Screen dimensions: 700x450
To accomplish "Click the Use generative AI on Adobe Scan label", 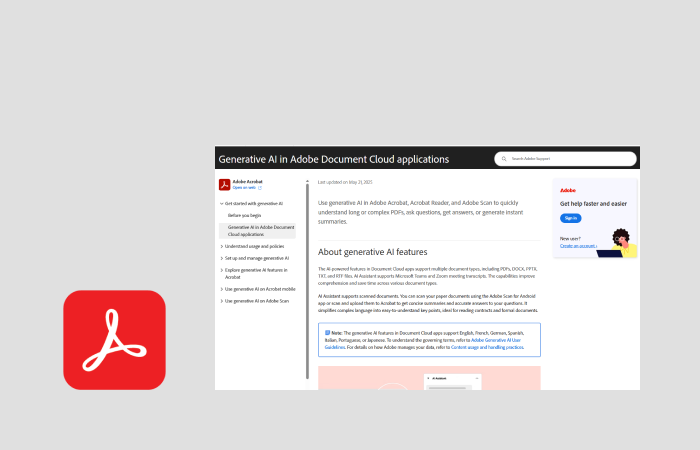I will click(257, 301).
